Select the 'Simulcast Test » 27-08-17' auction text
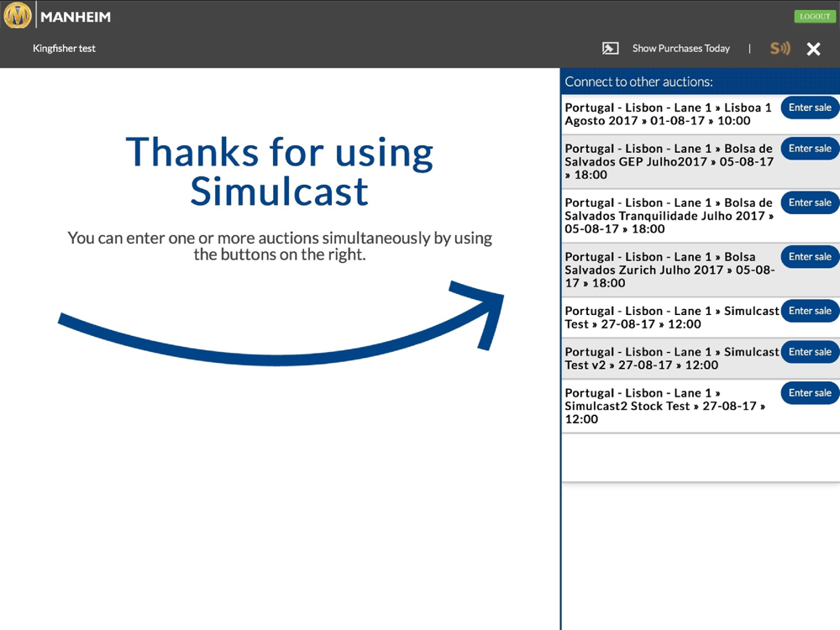 tap(672, 318)
